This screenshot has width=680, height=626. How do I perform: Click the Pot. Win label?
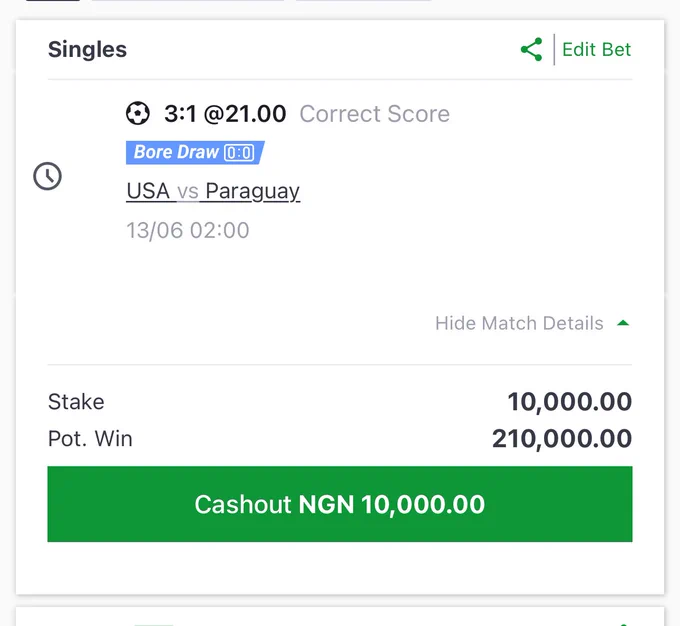[x=90, y=439]
